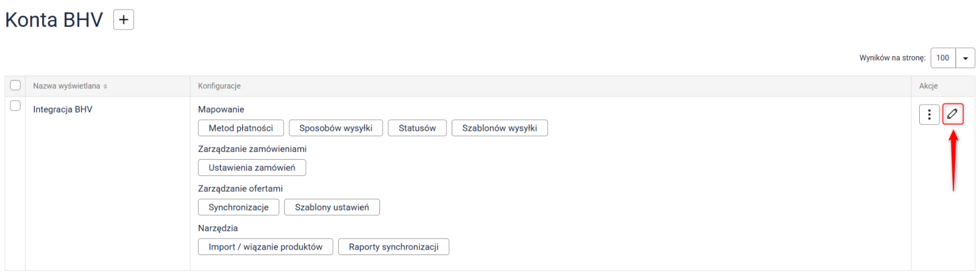980x276 pixels.
Task: Expand the results per page dropdown arrow
Action: 965,58
